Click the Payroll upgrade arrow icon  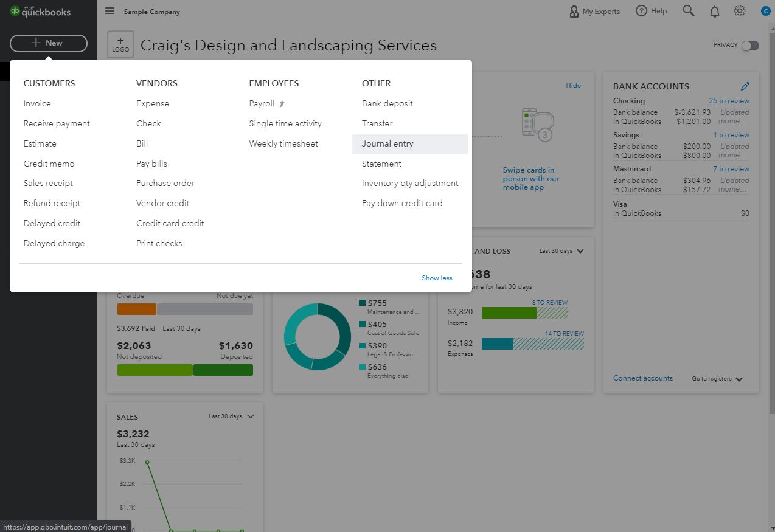pos(282,104)
